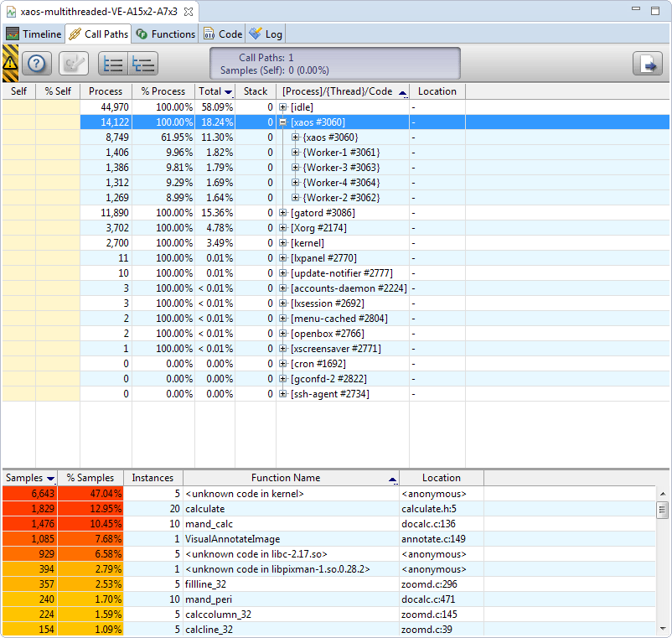Click the export report arrow icon
The height and width of the screenshot is (638, 672).
648,64
